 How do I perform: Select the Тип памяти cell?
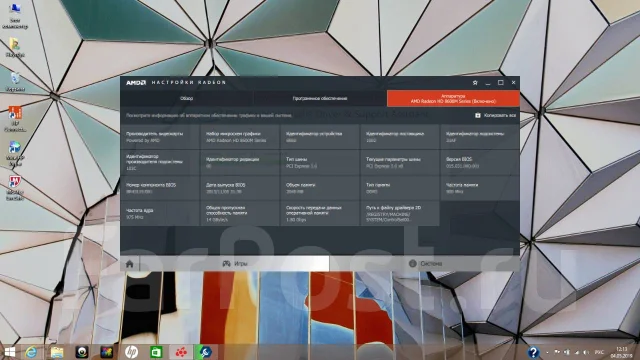400,188
